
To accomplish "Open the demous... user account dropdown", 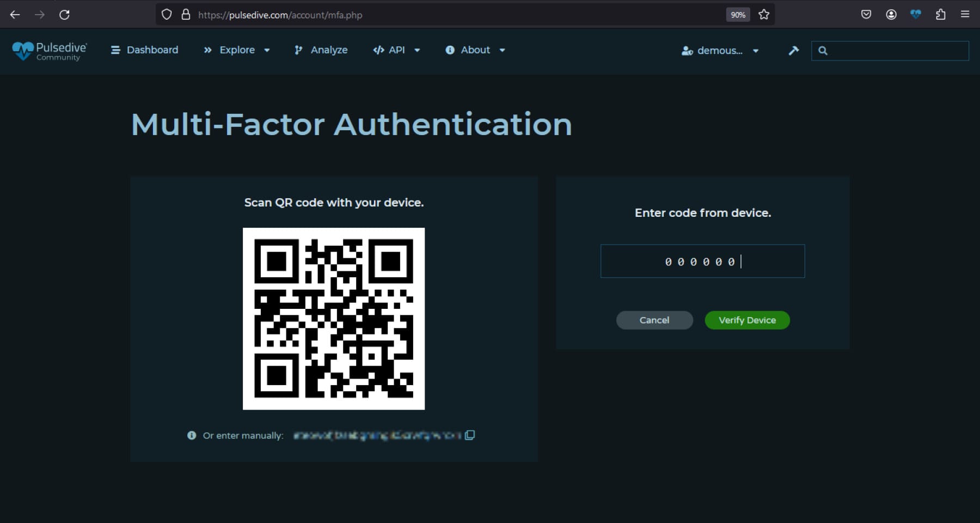I will coord(720,51).
